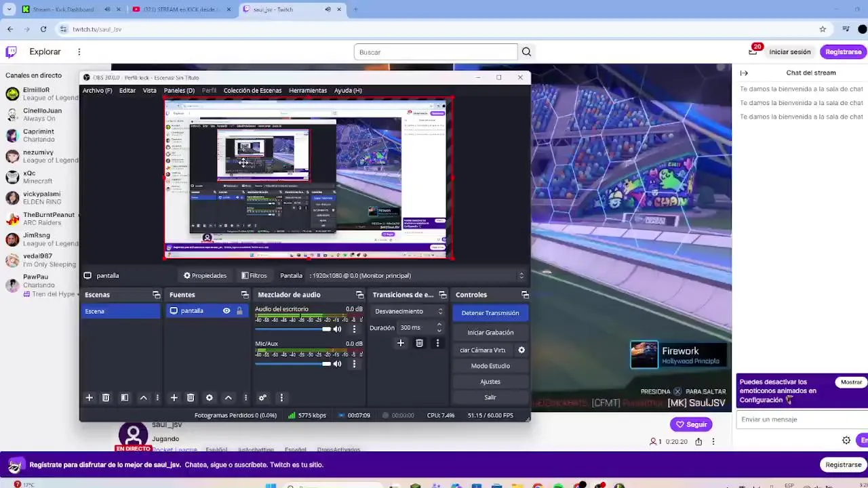Viewport: 868px width, 488px height.
Task: Click Detener Transmisión button
Action: 490,313
